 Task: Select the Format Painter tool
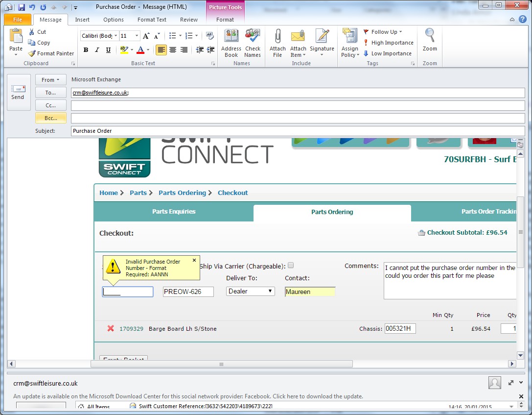[x=51, y=53]
